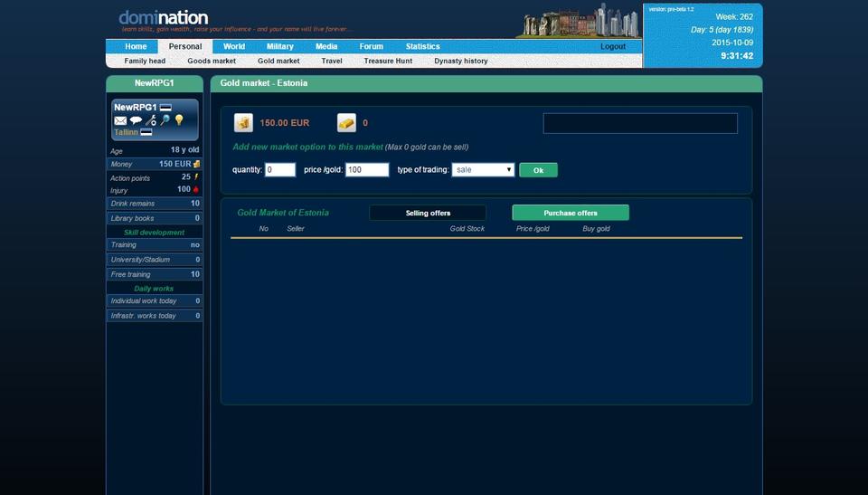The height and width of the screenshot is (495, 868).
Task: Click the Estonian flag next to Tallinn
Action: [x=146, y=132]
